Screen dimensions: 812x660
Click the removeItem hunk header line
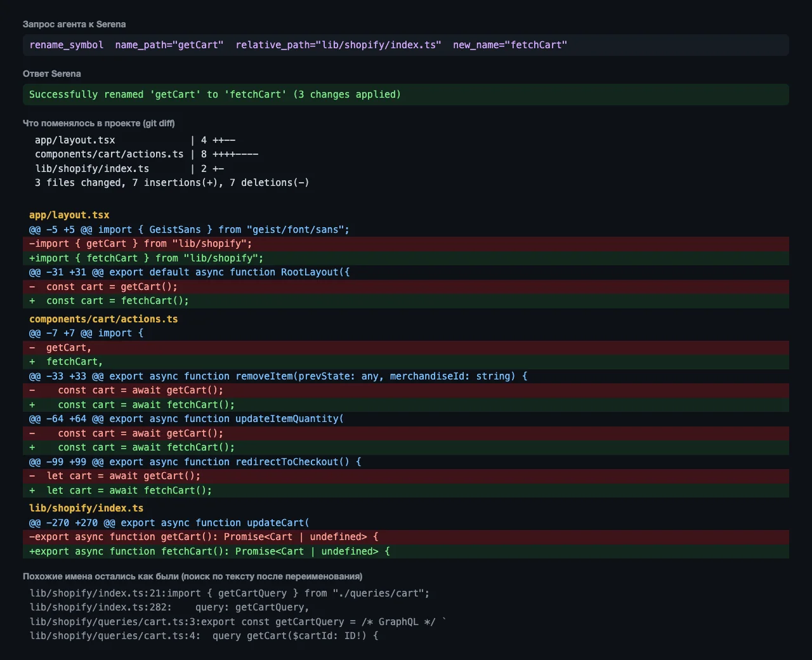278,376
